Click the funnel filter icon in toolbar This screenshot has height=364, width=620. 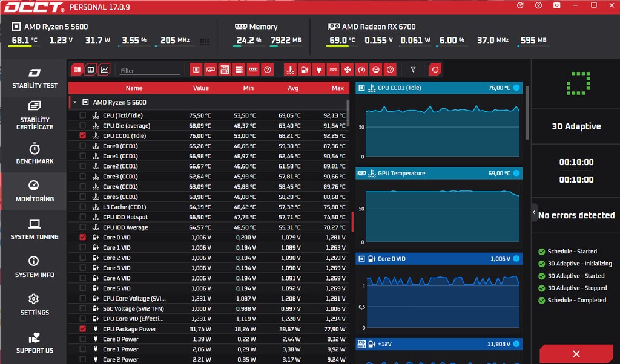pos(413,70)
